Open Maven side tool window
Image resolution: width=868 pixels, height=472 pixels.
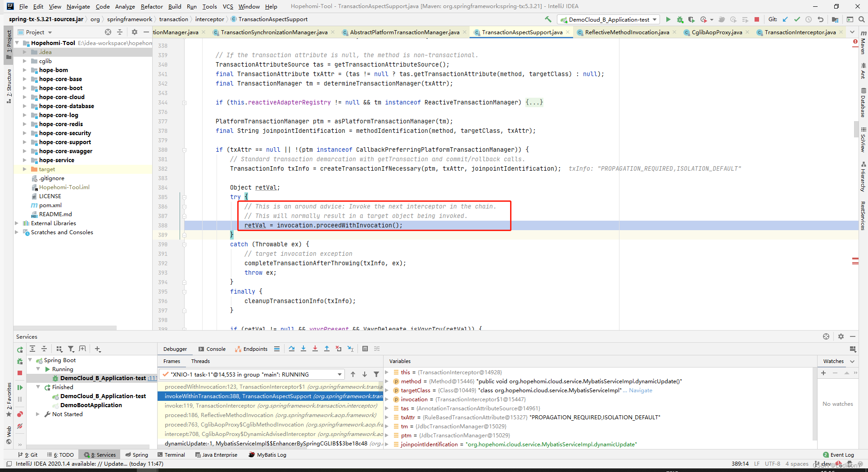(863, 43)
